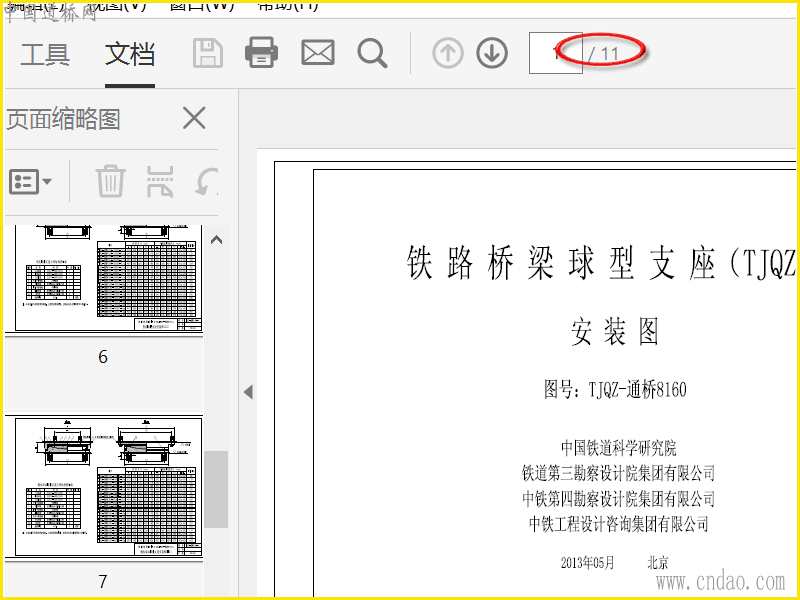Viewport: 800px width, 600px height.
Task: Rotate page with the rotate icon
Action: tap(206, 182)
